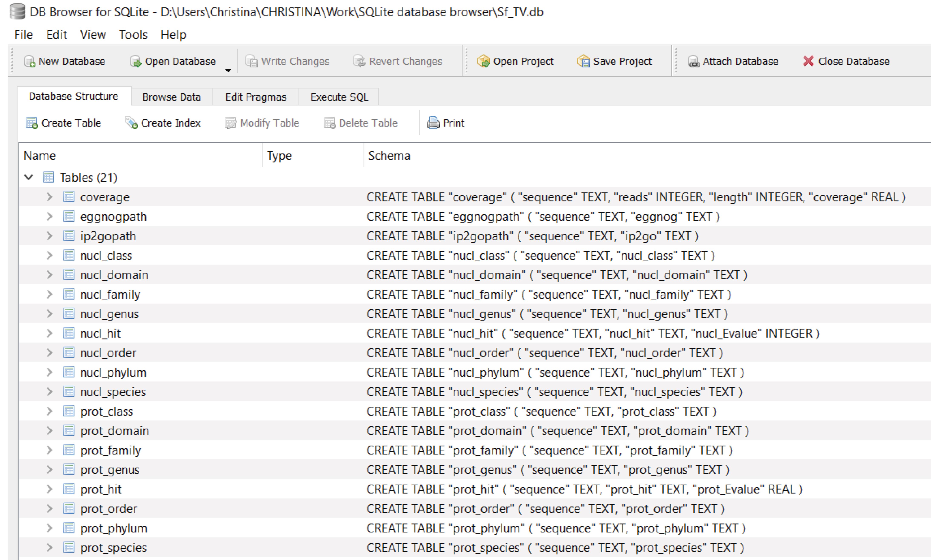The height and width of the screenshot is (560, 931).
Task: Click the coverage CREATE TABLE schema text
Action: [x=636, y=197]
